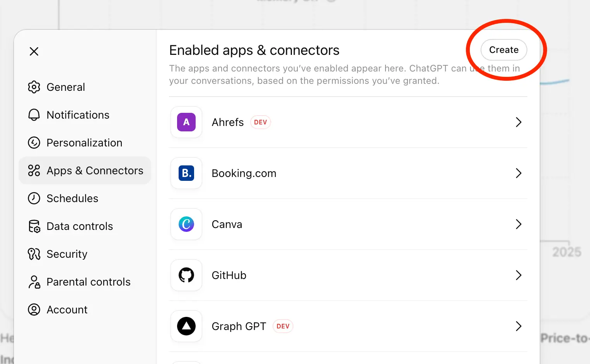Click the Canva app icon
The image size is (590, 364).
186,224
